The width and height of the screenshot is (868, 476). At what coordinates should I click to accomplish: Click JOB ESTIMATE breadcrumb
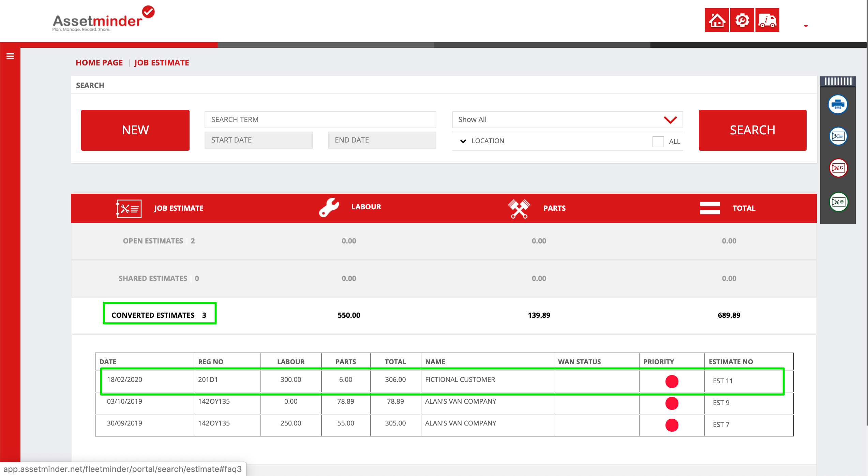click(x=162, y=63)
